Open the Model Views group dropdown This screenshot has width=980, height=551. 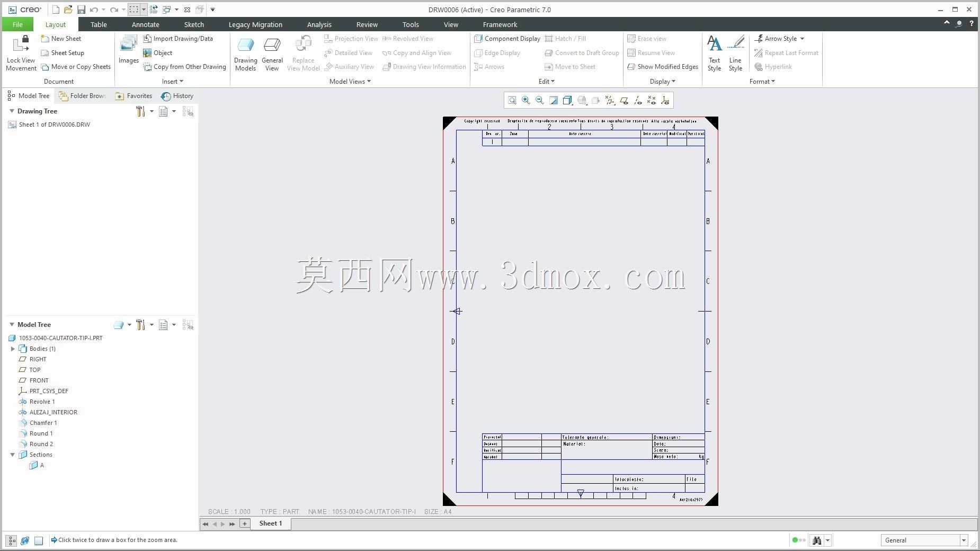[x=350, y=82]
